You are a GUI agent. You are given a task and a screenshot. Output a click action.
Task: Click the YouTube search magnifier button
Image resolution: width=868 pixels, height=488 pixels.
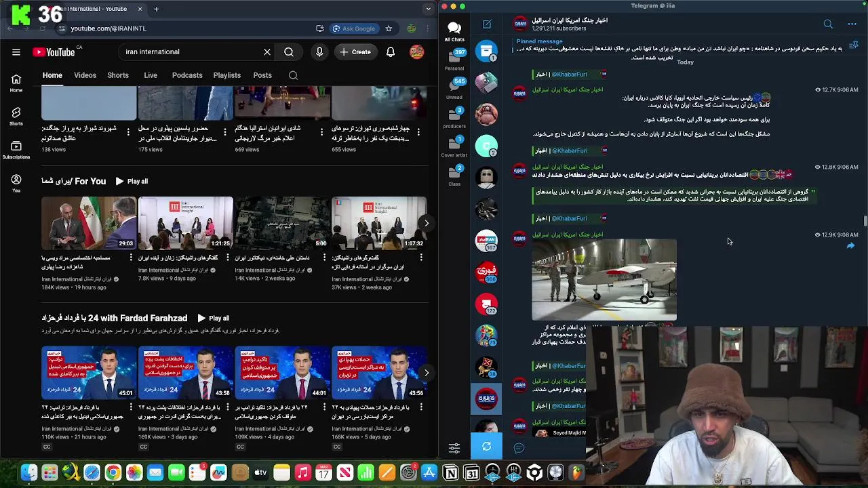pos(289,52)
